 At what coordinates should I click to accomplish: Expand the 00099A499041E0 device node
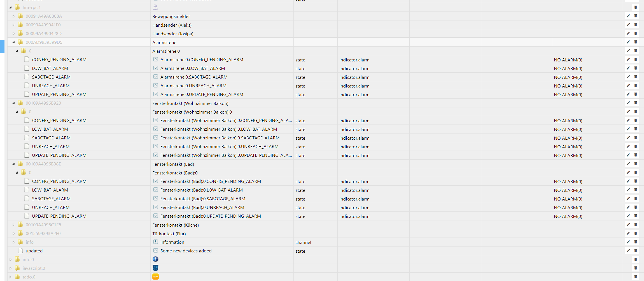tap(13, 25)
